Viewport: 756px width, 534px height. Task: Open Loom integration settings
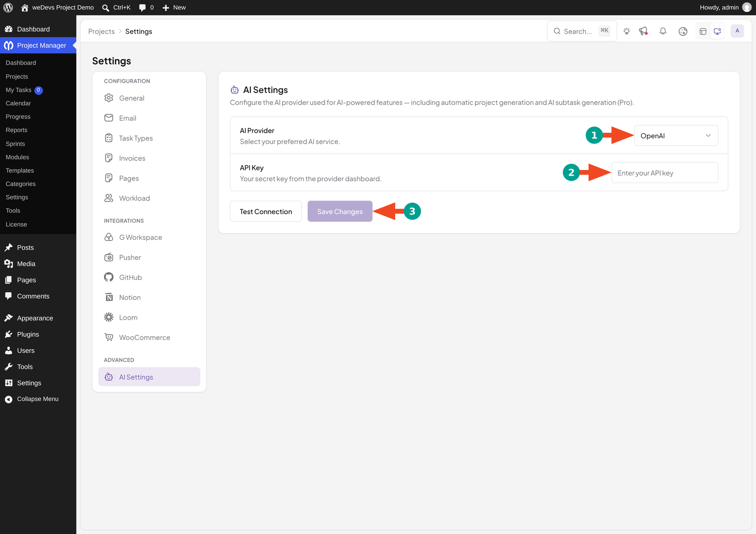click(149, 318)
